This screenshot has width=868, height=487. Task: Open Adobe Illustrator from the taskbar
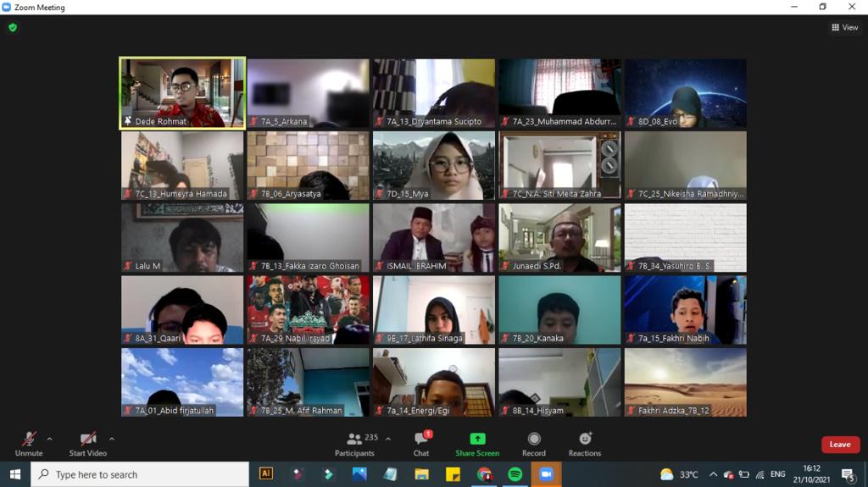pyautogui.click(x=266, y=474)
